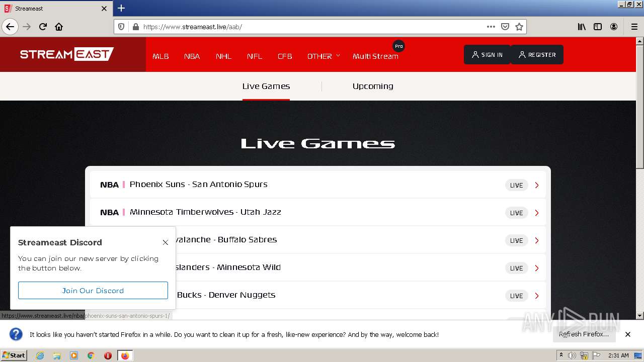Open volume control in system tray

(x=572, y=355)
